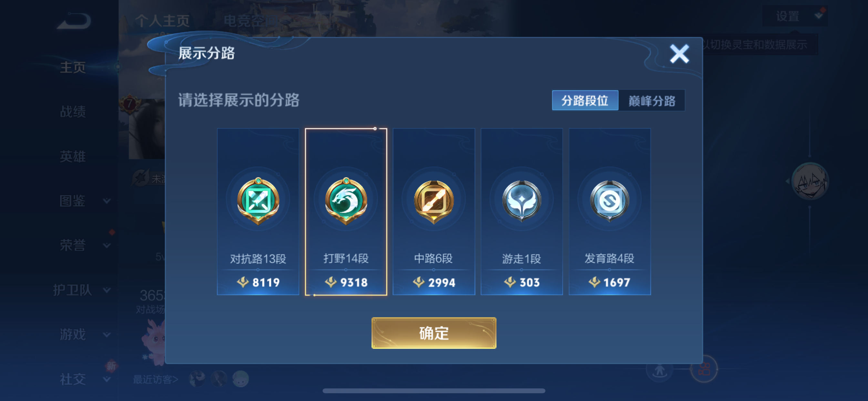Select the 游走1段 wings badge icon
Image resolution: width=868 pixels, height=401 pixels.
click(x=522, y=201)
